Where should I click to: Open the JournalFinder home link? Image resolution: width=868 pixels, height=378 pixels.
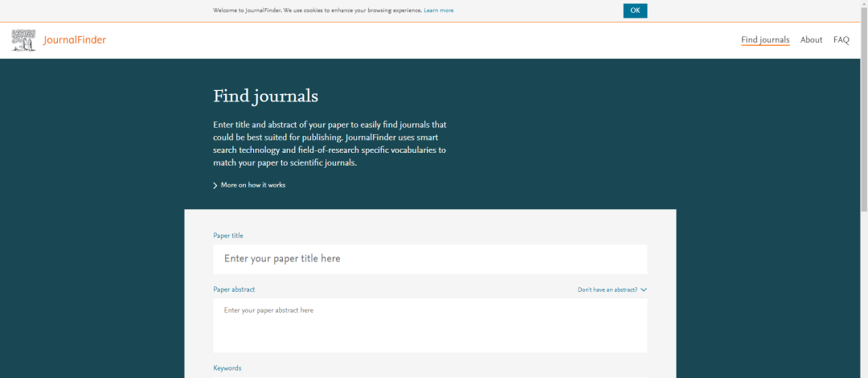tap(75, 40)
